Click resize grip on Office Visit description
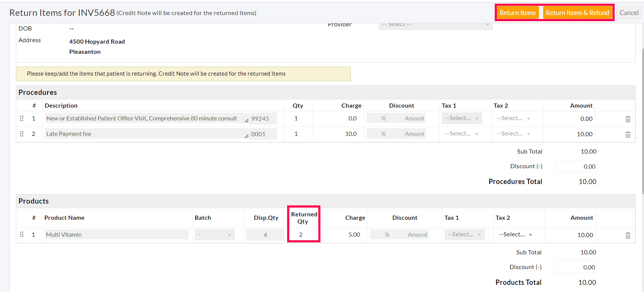 click(x=247, y=121)
